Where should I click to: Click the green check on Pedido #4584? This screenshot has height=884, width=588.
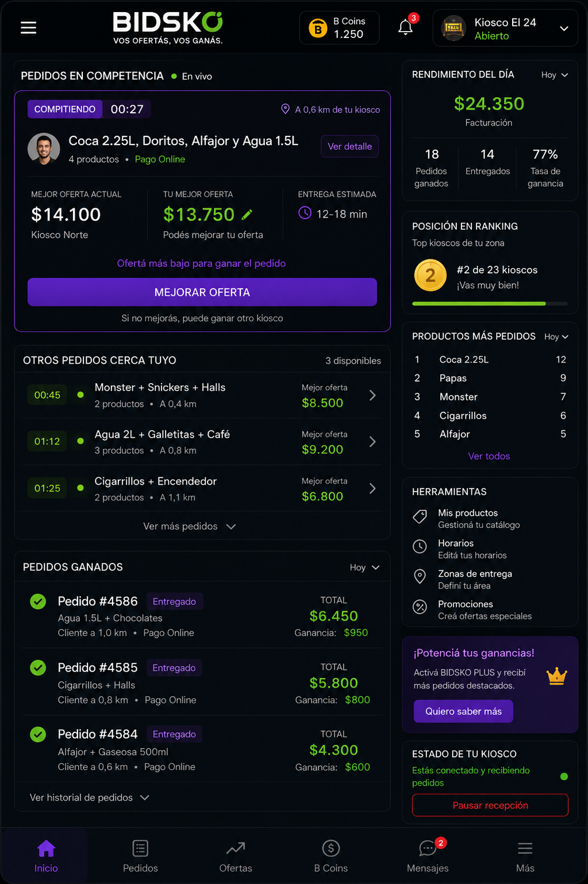tap(38, 734)
